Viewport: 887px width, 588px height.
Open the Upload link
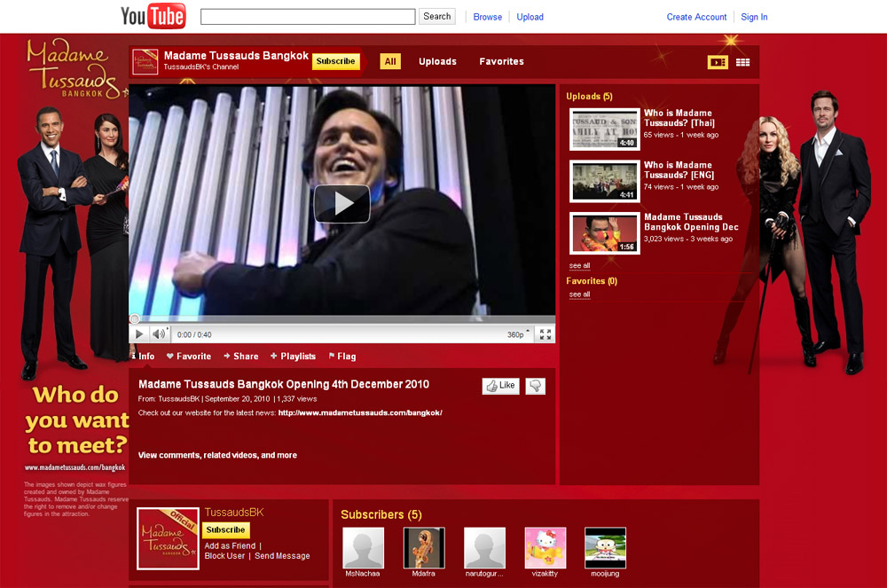(x=530, y=17)
